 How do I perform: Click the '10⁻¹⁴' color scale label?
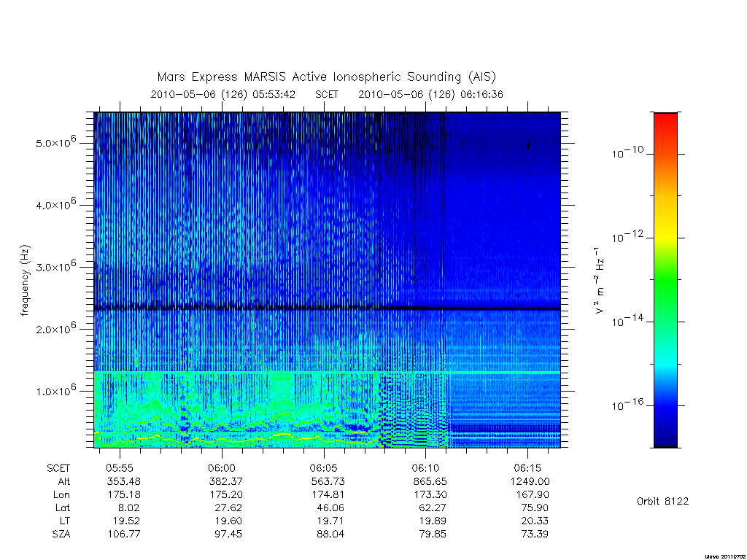pyautogui.click(x=627, y=321)
